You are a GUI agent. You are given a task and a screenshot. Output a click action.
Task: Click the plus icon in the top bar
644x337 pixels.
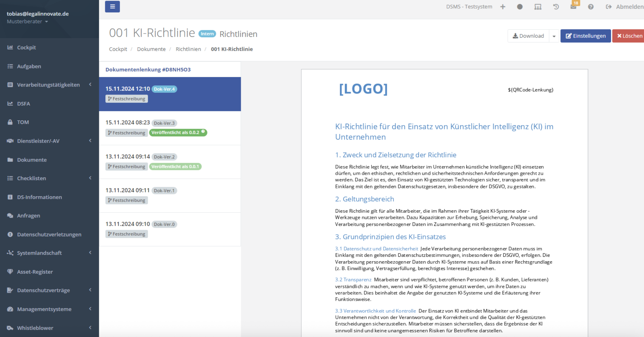click(x=503, y=7)
